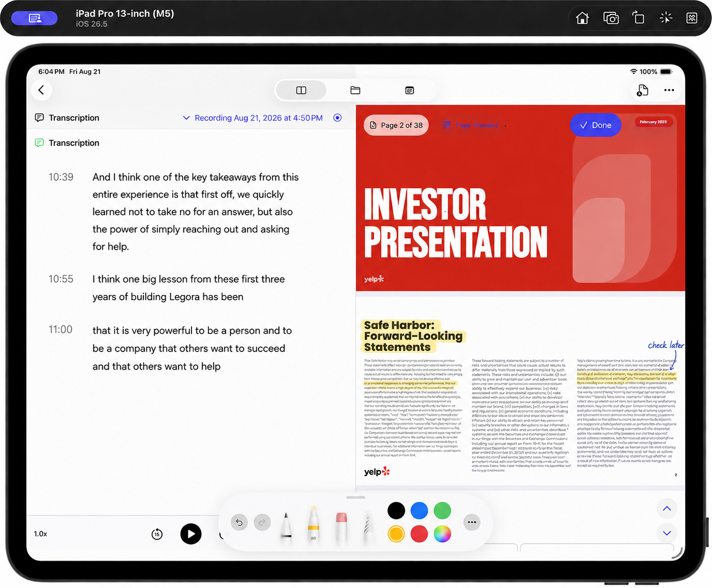Viewport: 712px width, 588px height.
Task: Tap the Done button
Action: [x=595, y=125]
